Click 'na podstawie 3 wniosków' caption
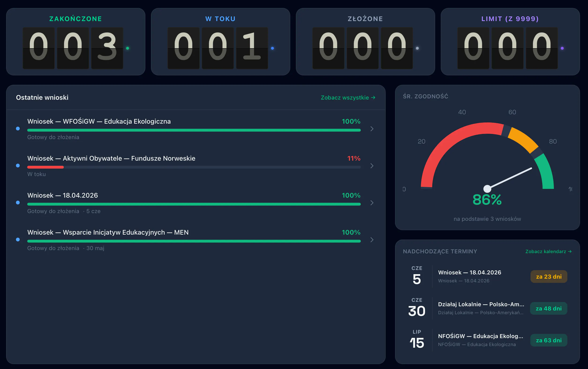This screenshot has width=588, height=369. coord(487,219)
